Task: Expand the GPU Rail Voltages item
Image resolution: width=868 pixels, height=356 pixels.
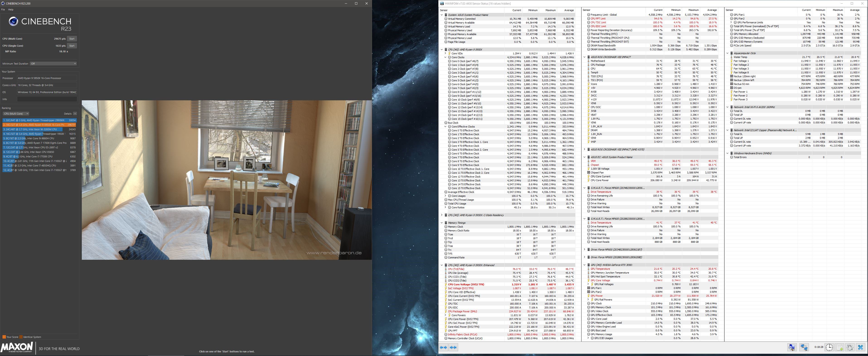Action: click(x=588, y=284)
